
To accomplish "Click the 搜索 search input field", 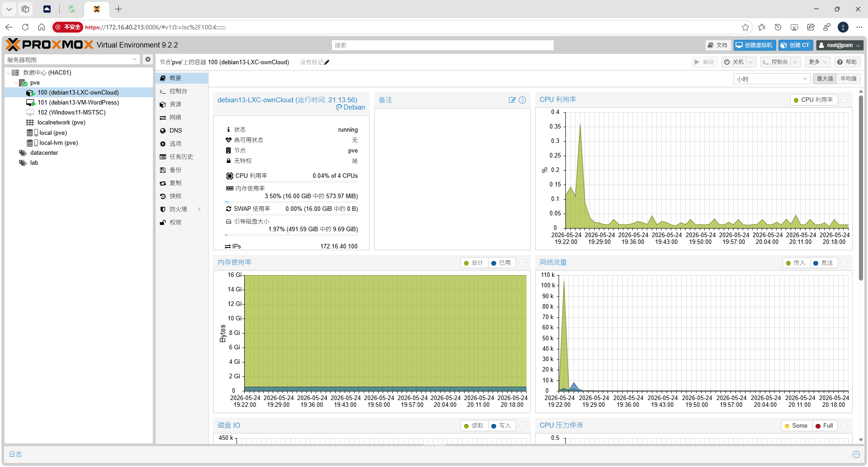I will (x=442, y=45).
